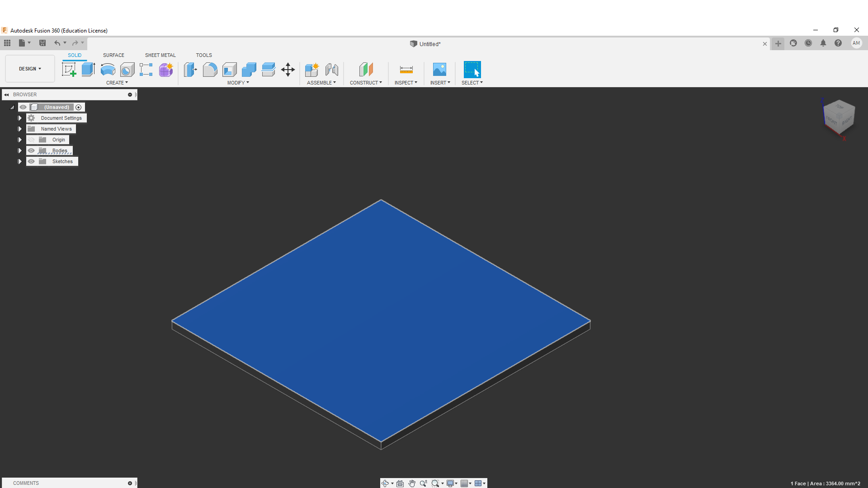The image size is (868, 488).
Task: Open the SHEET METAL tab
Action: click(160, 55)
